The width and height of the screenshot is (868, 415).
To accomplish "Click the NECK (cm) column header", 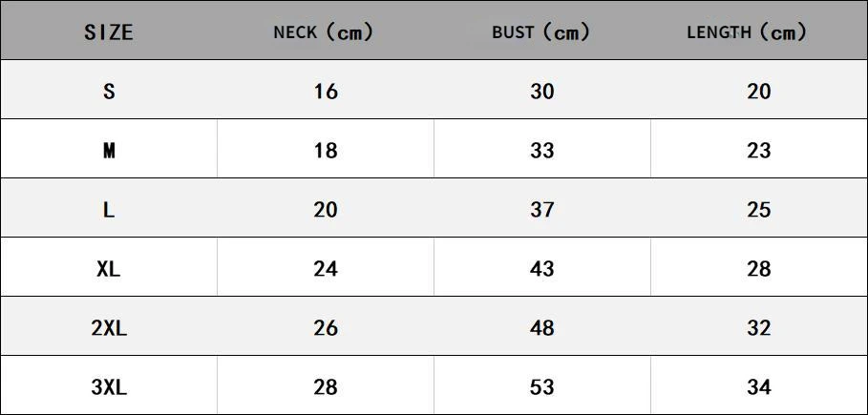I will (x=324, y=32).
